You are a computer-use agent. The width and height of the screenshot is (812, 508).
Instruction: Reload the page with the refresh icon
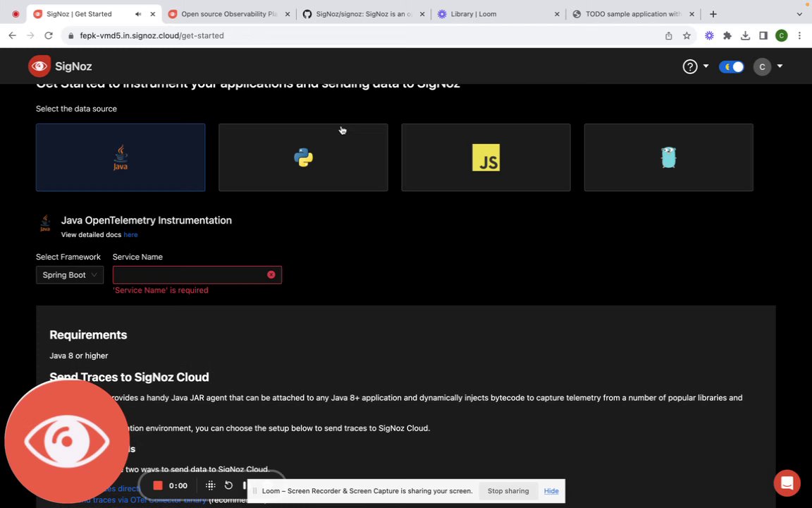[x=49, y=36]
